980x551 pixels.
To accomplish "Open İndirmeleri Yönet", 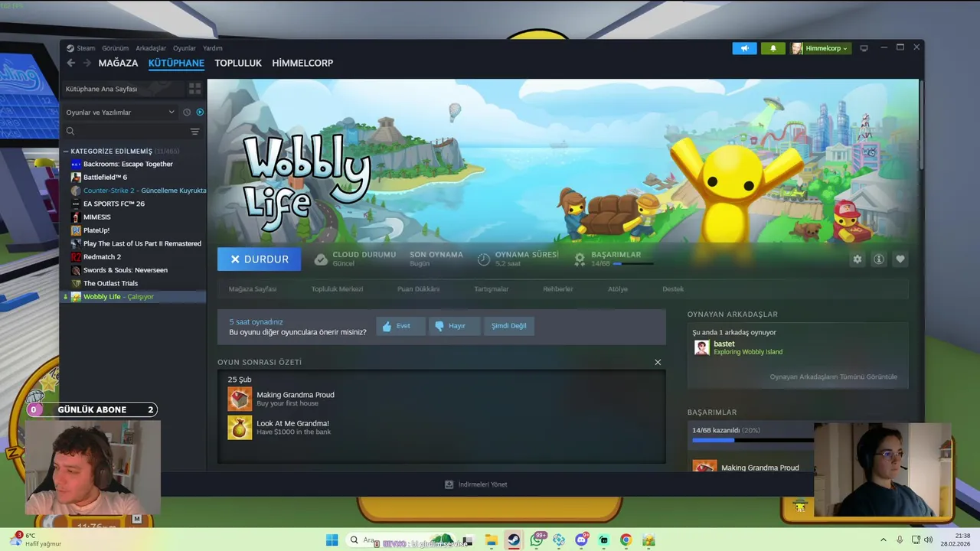I will pyautogui.click(x=476, y=484).
